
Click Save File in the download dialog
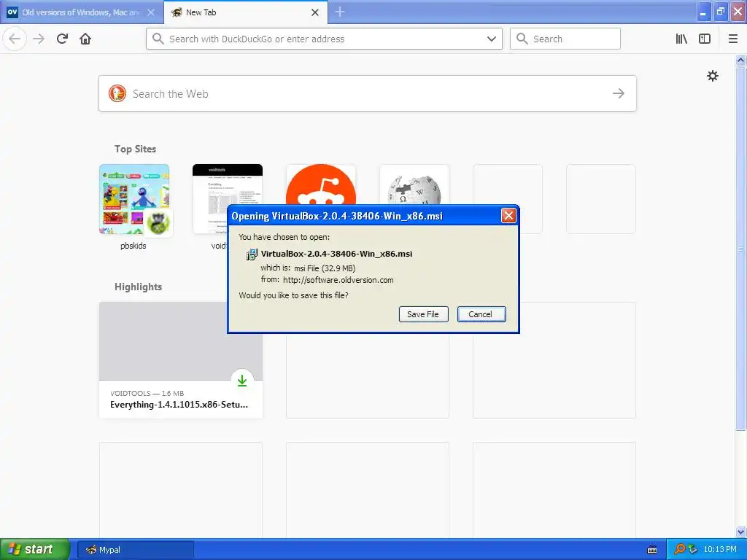click(x=424, y=314)
